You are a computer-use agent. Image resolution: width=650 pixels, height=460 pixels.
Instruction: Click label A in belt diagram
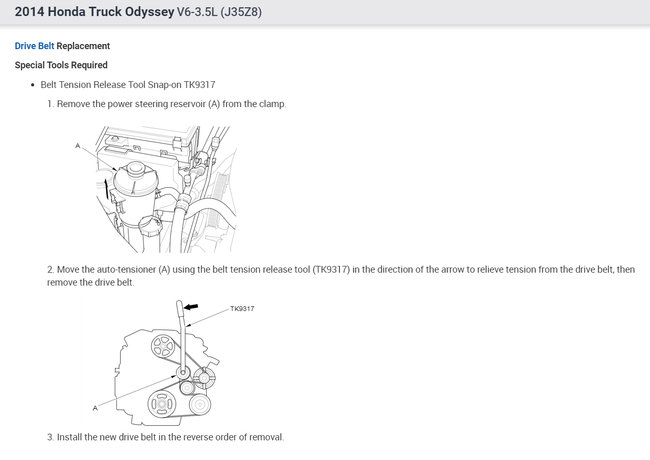coord(95,408)
